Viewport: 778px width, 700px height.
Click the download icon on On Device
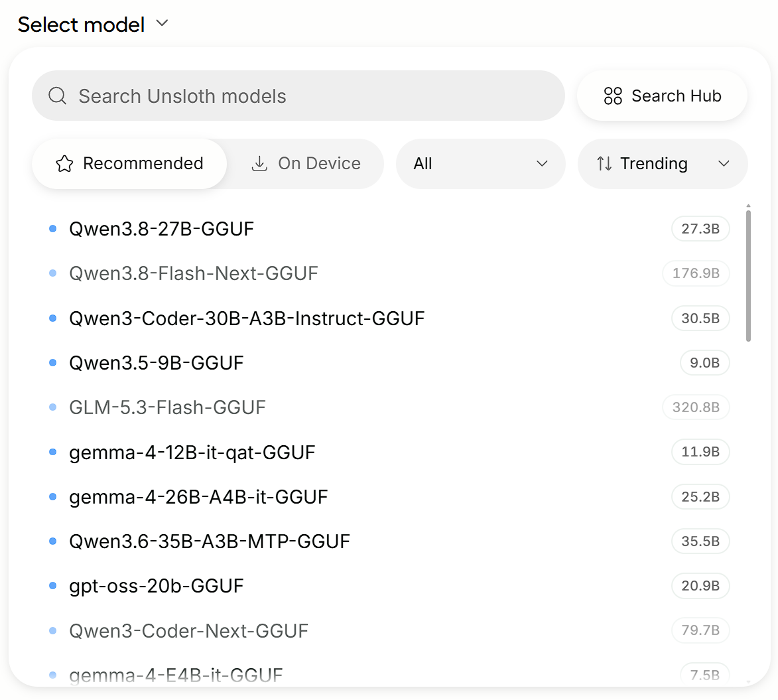coord(259,164)
